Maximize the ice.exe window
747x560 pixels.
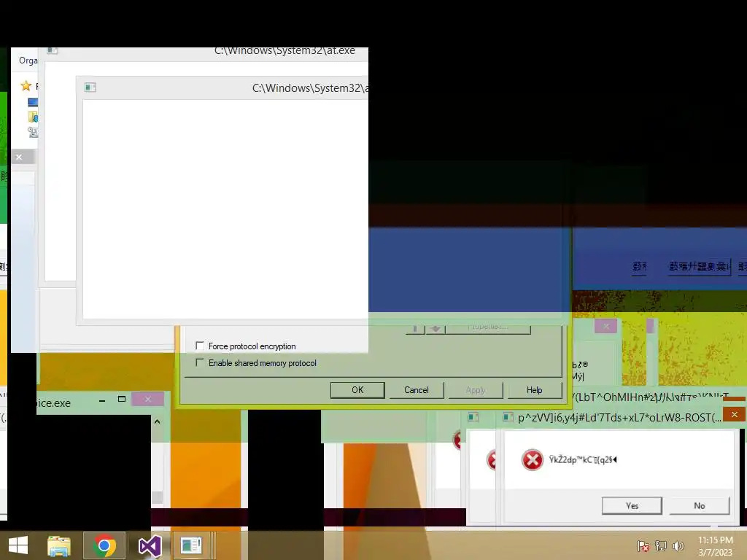tap(122, 399)
